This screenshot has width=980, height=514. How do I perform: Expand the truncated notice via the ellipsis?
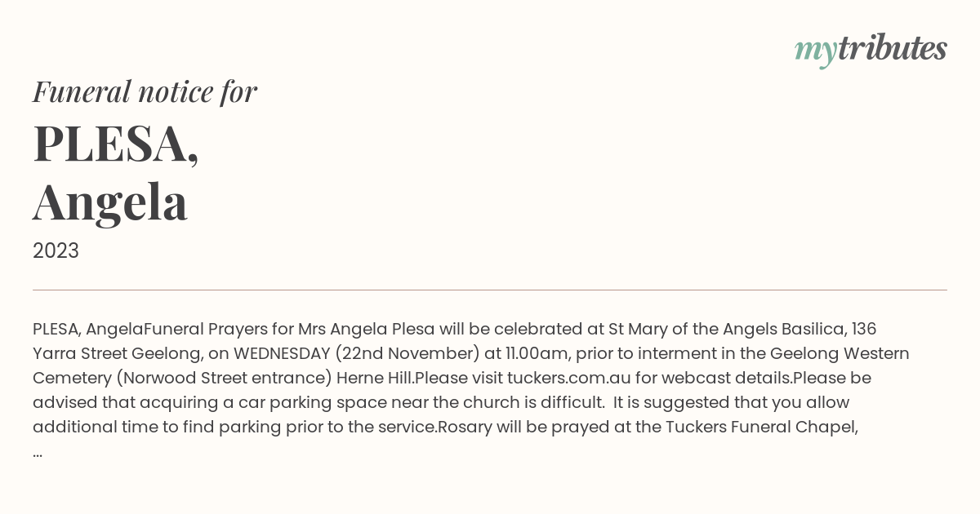(x=38, y=451)
